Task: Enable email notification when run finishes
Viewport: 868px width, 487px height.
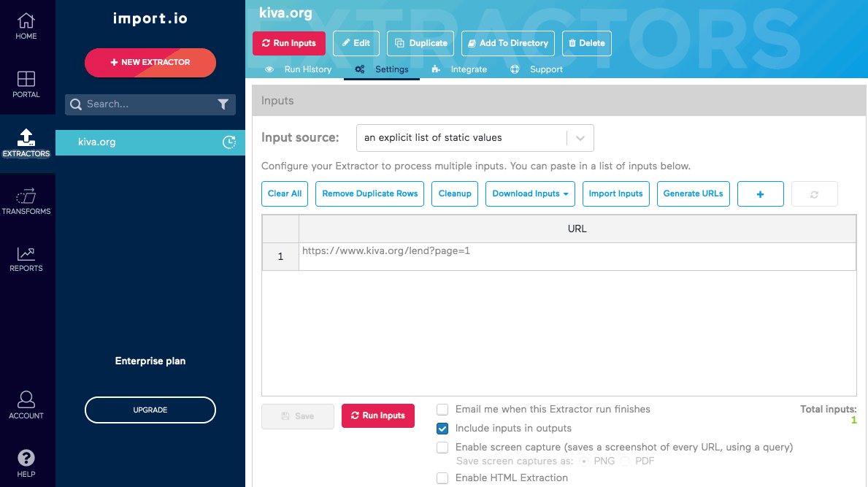Action: [442, 410]
